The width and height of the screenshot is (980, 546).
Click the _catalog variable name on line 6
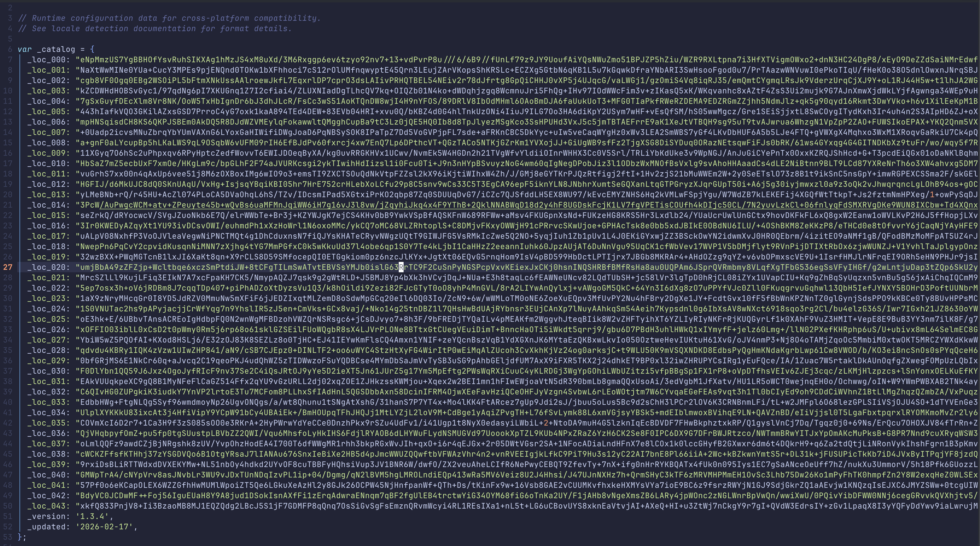coord(56,49)
